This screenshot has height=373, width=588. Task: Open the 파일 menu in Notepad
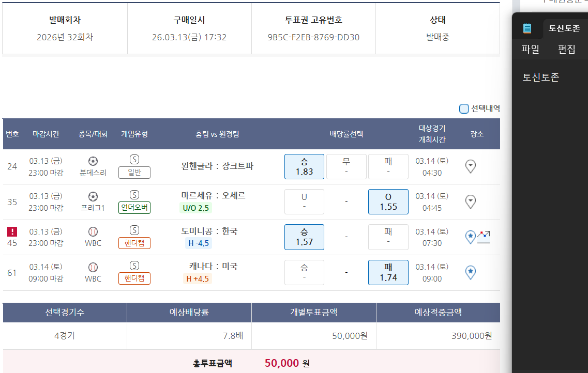point(530,50)
